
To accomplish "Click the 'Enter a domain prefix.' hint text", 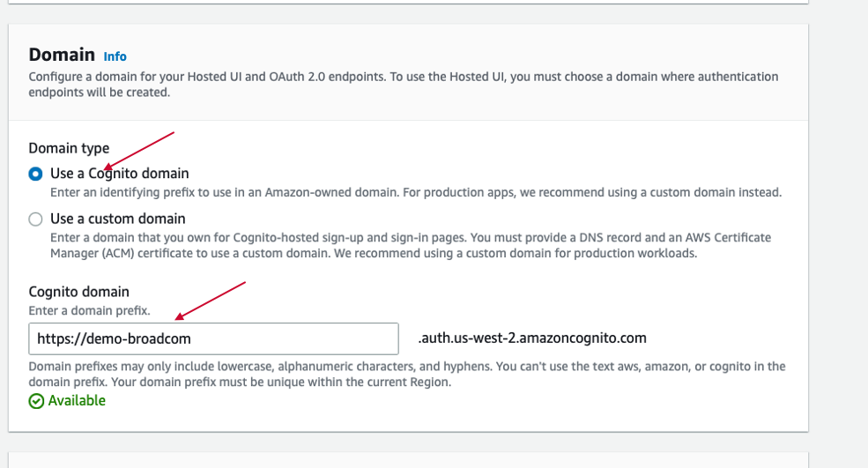I will (89, 311).
